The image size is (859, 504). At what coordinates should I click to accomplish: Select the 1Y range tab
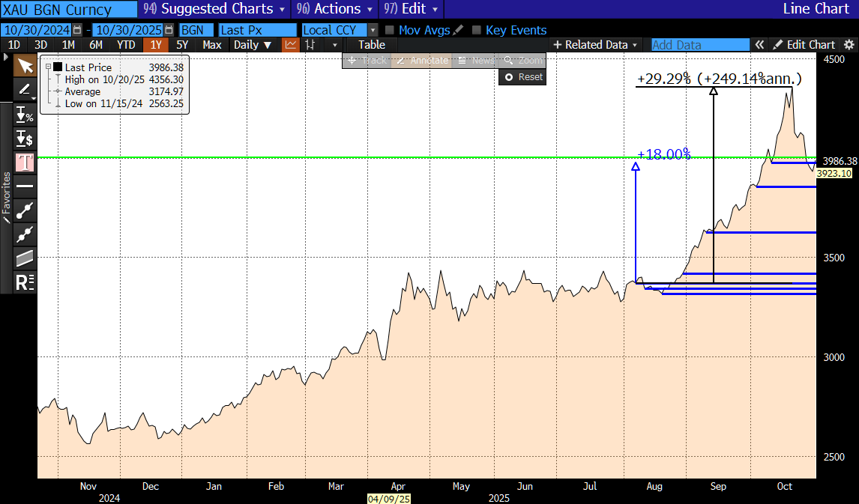click(156, 45)
